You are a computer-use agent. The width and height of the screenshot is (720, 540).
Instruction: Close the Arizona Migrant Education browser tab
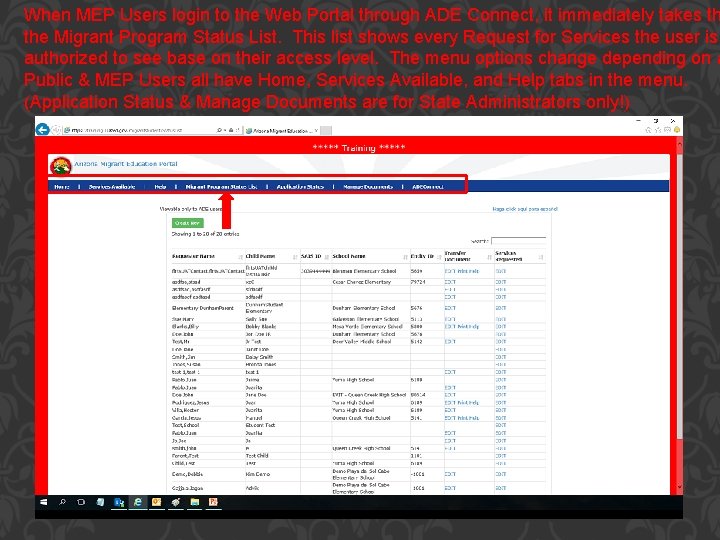tap(316, 131)
